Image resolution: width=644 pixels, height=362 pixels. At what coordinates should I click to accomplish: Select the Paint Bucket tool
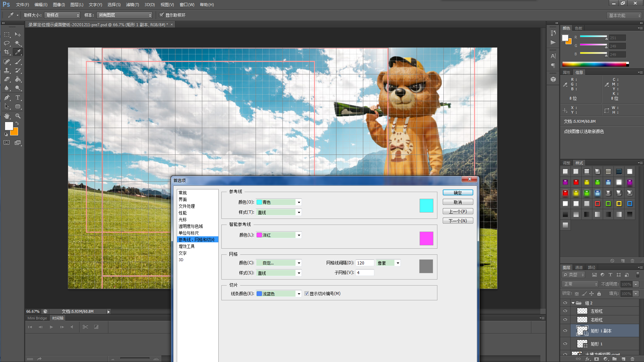18,79
